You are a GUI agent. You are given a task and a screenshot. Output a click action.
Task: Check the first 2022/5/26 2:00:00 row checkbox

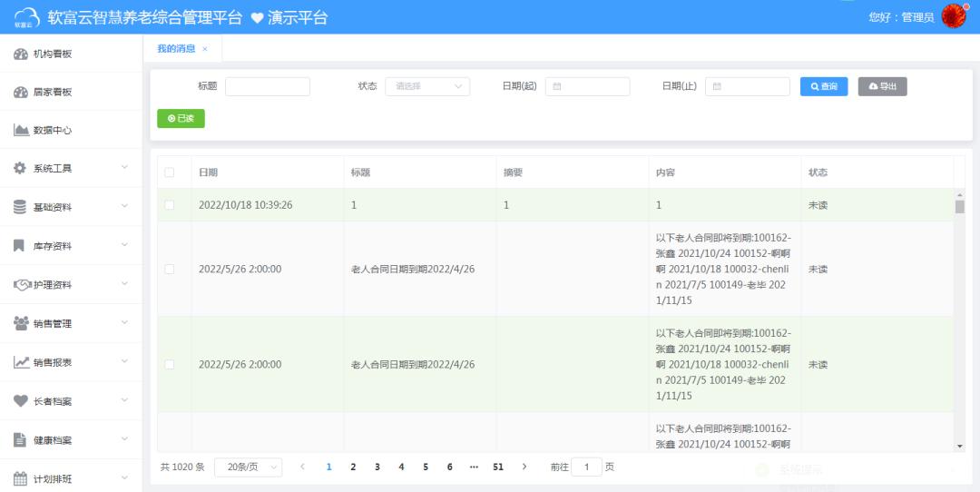coord(170,269)
